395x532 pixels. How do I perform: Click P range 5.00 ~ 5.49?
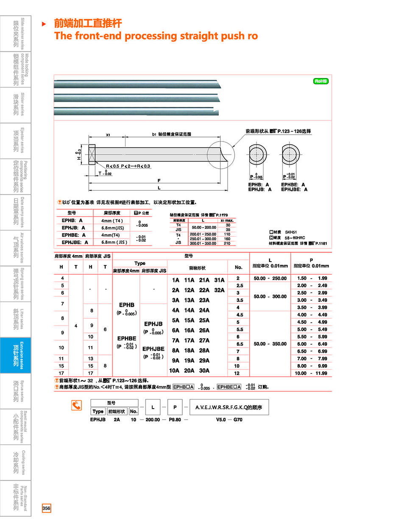(312, 329)
